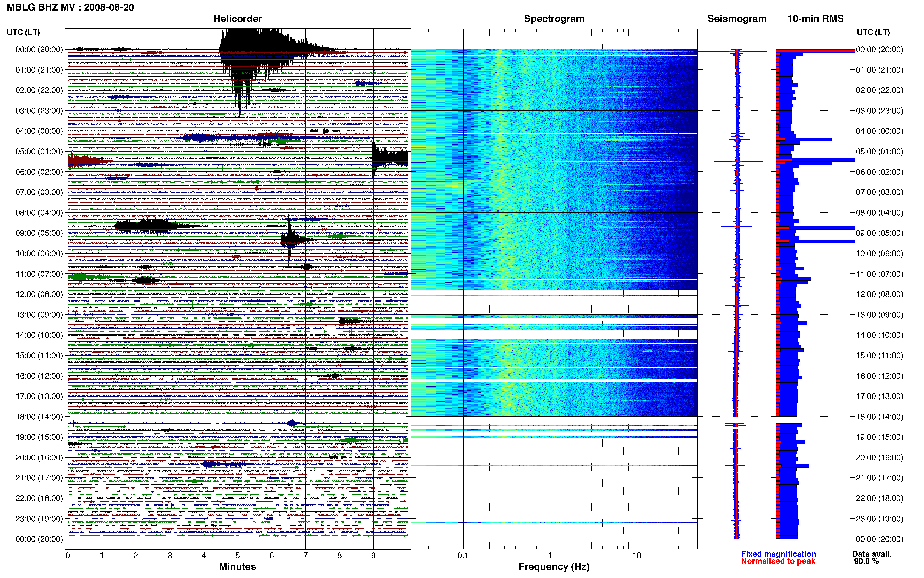The width and height of the screenshot is (924, 578).
Task: Click the Spectrogram panel heading
Action: point(554,18)
